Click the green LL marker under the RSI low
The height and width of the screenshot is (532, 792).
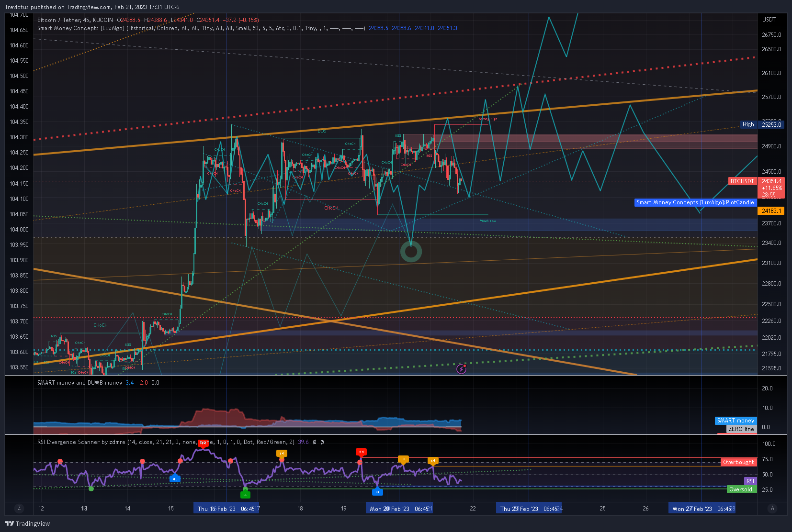(x=245, y=495)
